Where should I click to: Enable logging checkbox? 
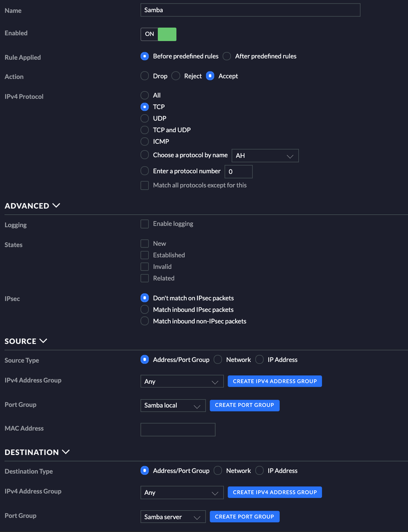coord(145,224)
